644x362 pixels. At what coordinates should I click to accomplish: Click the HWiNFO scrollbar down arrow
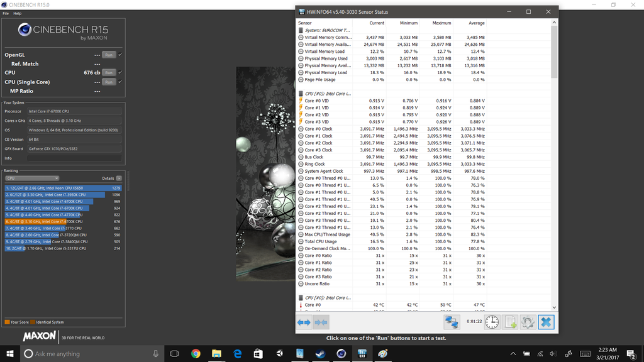(554, 307)
